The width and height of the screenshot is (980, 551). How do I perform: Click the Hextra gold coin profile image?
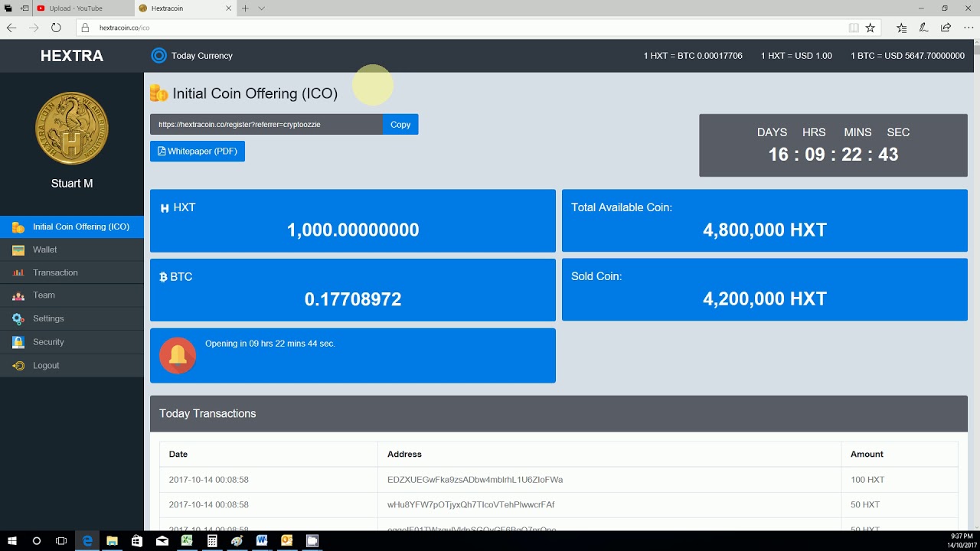[72, 128]
